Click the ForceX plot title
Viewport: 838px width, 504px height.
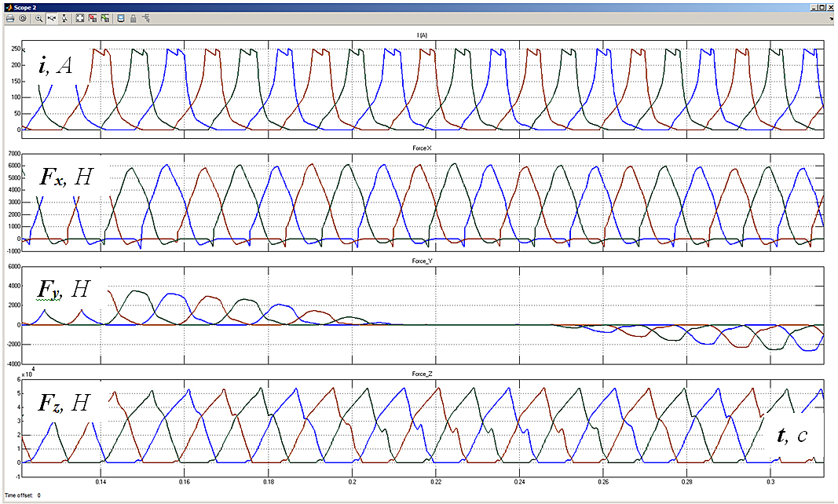pyautogui.click(x=422, y=148)
